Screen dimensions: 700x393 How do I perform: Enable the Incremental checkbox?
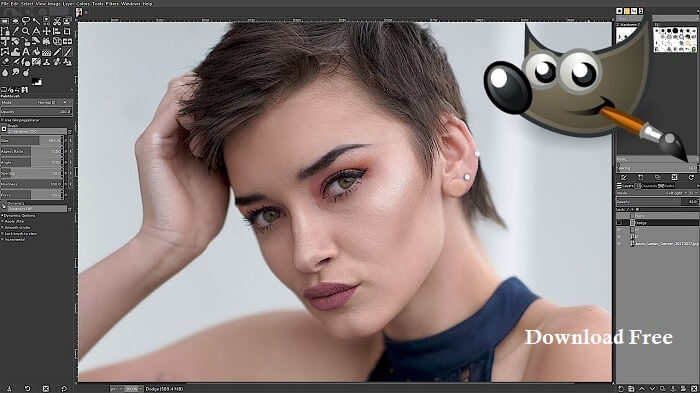(2, 239)
